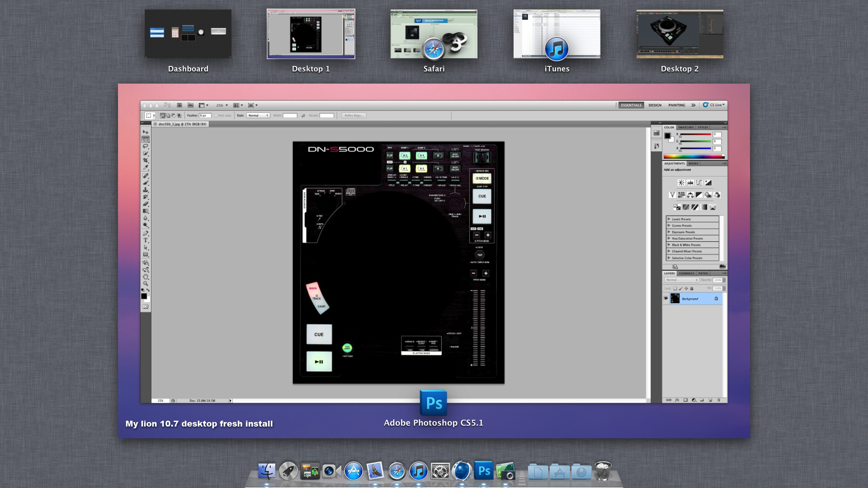Enable the Anti-alias checkbox
The image size is (868, 488).
tap(216, 115)
